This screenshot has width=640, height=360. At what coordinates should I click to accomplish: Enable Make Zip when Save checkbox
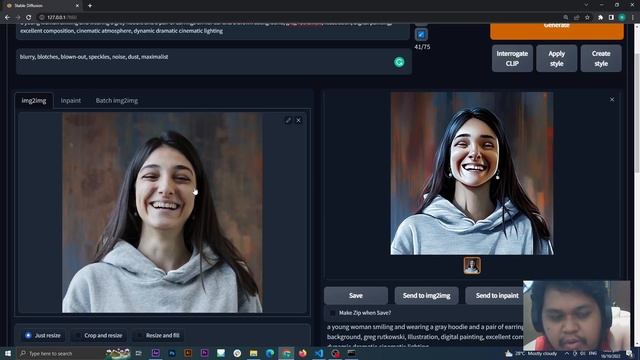click(x=333, y=313)
